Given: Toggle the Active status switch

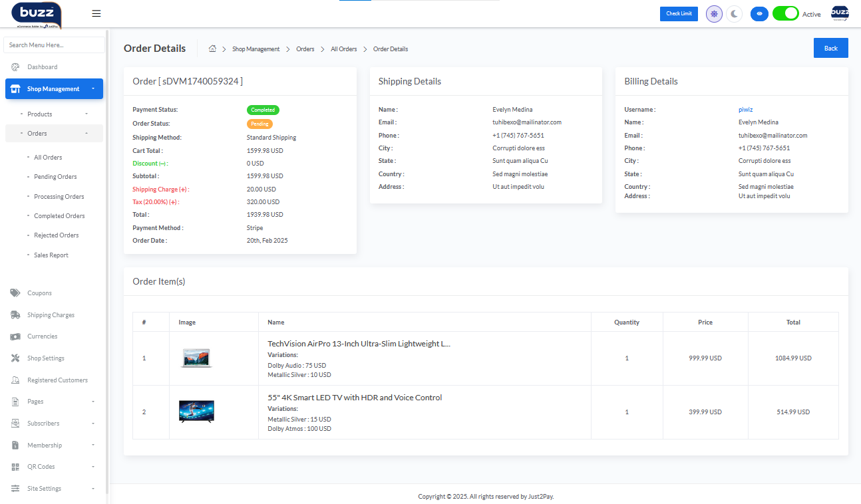Looking at the screenshot, I should (x=785, y=14).
